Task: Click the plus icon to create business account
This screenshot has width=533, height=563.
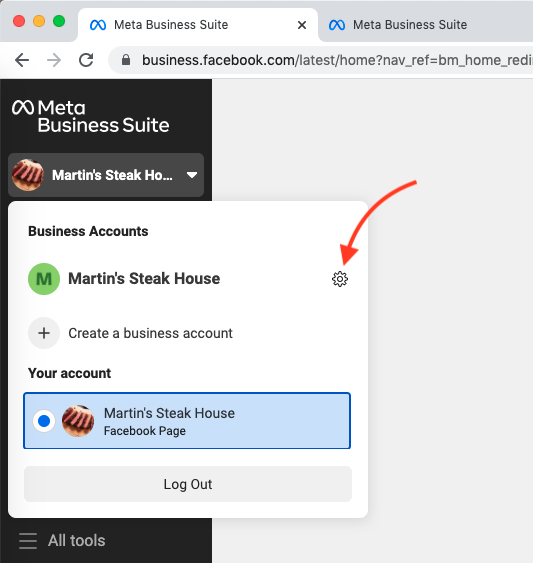Action: click(x=44, y=333)
